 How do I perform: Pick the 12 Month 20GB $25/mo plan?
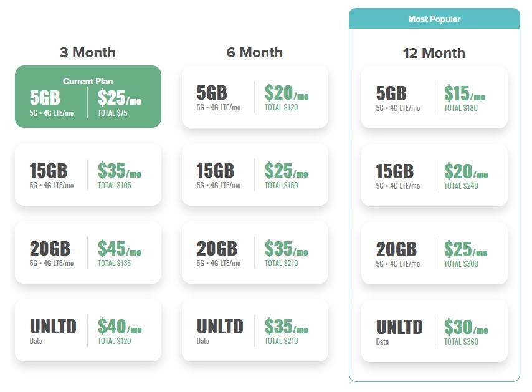(x=434, y=253)
